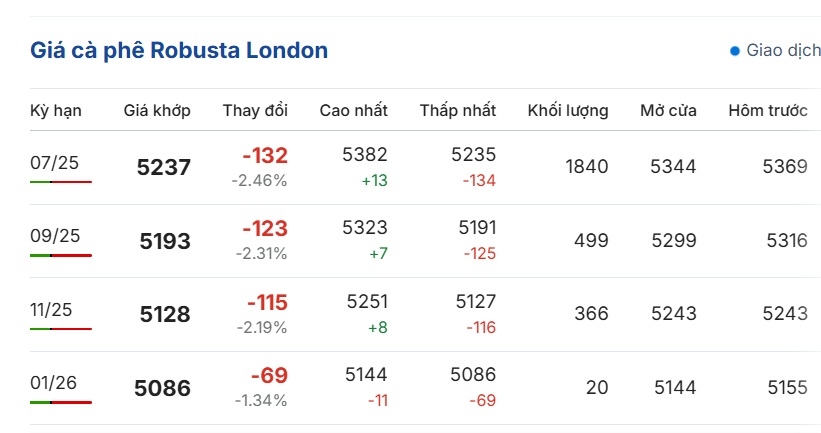The width and height of the screenshot is (821, 433).
Task: Click the 1840 volume cell
Action: point(587,166)
